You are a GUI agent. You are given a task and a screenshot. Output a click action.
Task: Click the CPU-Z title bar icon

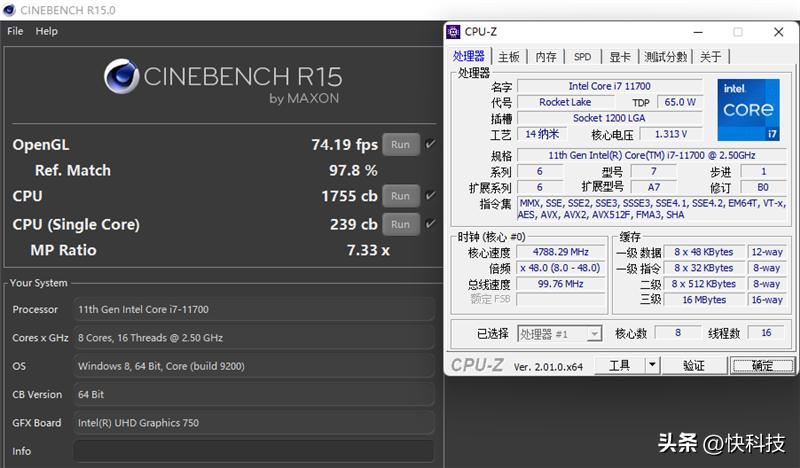(x=453, y=32)
